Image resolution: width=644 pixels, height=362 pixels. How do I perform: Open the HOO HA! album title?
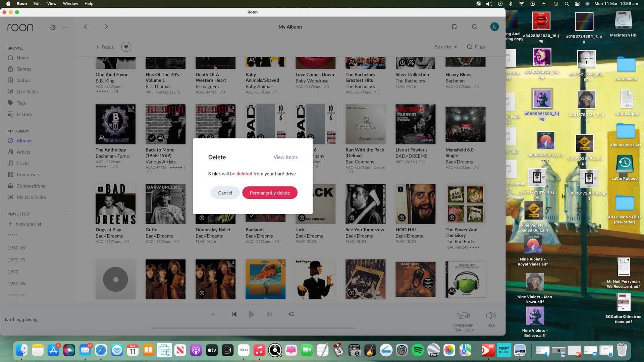coord(406,230)
